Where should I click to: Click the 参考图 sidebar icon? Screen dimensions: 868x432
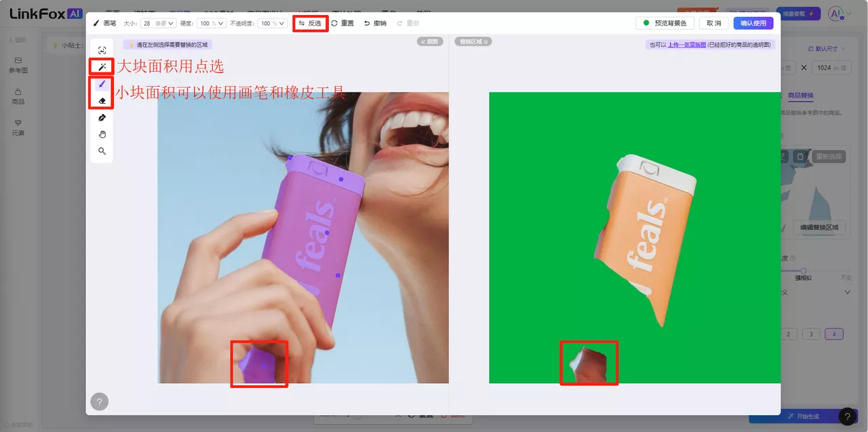click(x=18, y=65)
